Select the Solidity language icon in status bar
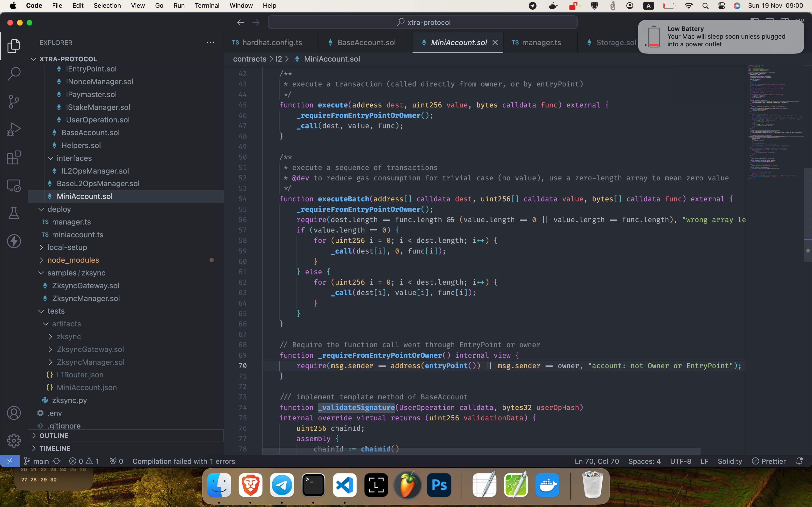This screenshot has height=507, width=812. click(x=730, y=461)
